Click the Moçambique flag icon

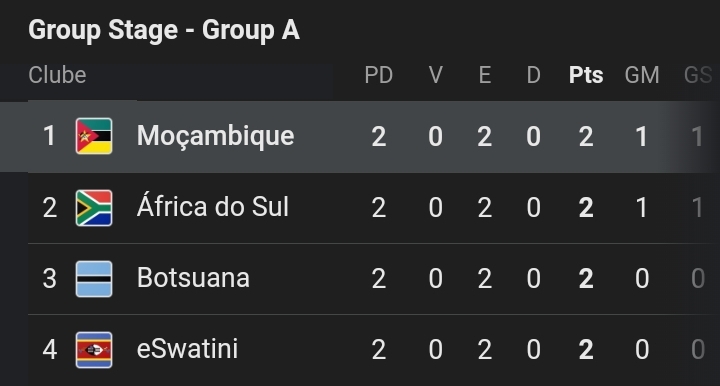(x=94, y=136)
